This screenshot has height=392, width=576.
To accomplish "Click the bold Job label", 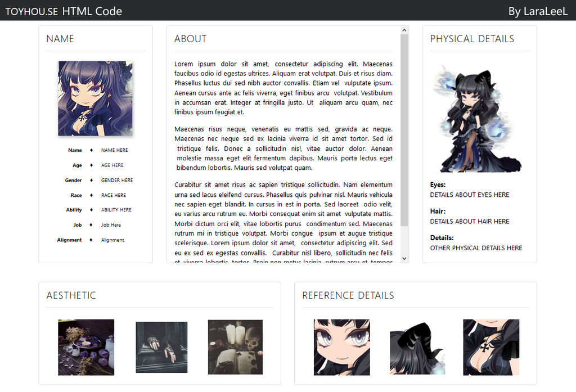I will click(78, 225).
